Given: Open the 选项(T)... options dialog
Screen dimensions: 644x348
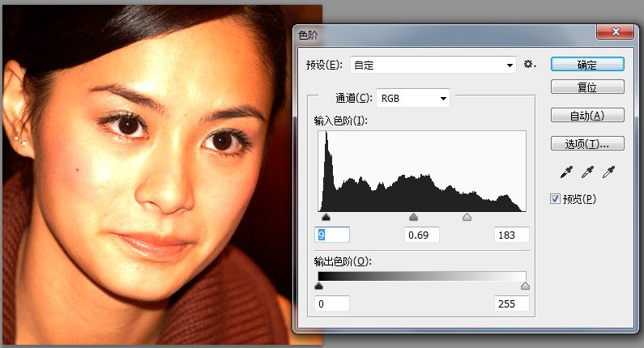Looking at the screenshot, I should pyautogui.click(x=587, y=144).
